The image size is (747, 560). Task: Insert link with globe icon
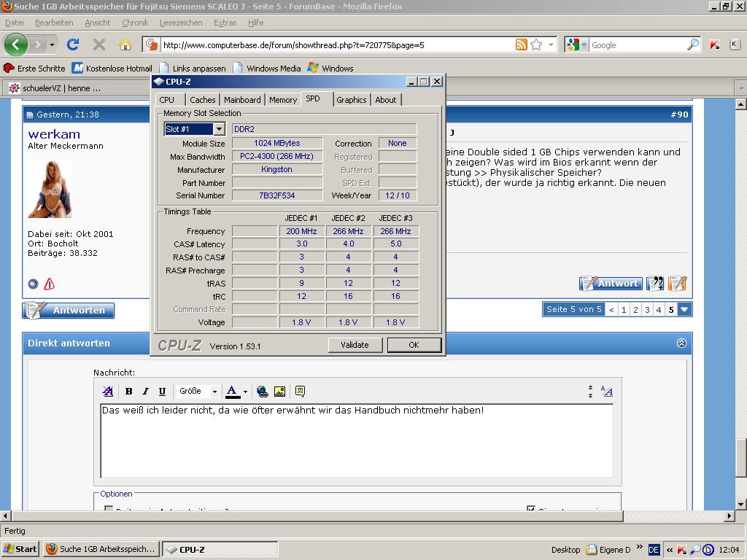(262, 392)
